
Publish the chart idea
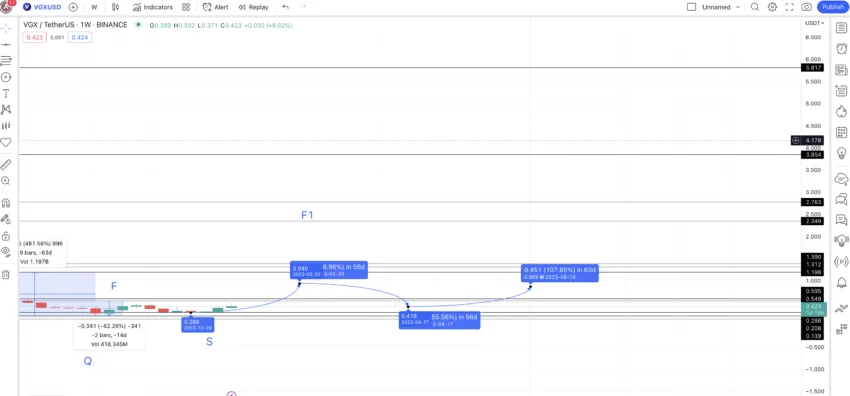click(833, 7)
